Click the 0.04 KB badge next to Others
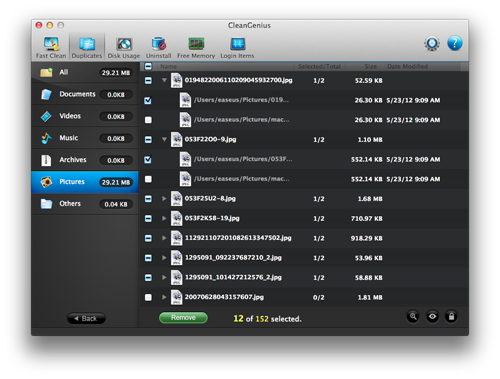 pyautogui.click(x=116, y=204)
